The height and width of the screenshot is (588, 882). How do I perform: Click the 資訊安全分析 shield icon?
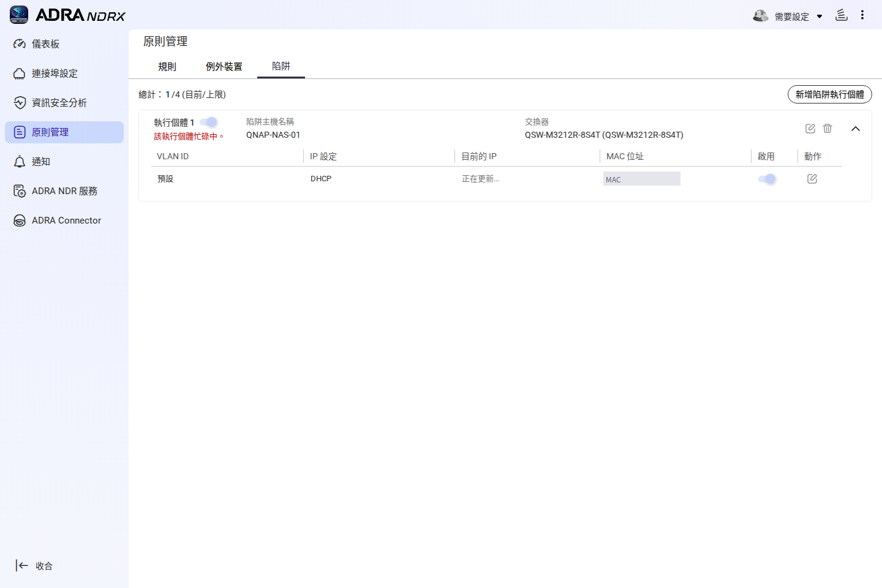(x=20, y=103)
